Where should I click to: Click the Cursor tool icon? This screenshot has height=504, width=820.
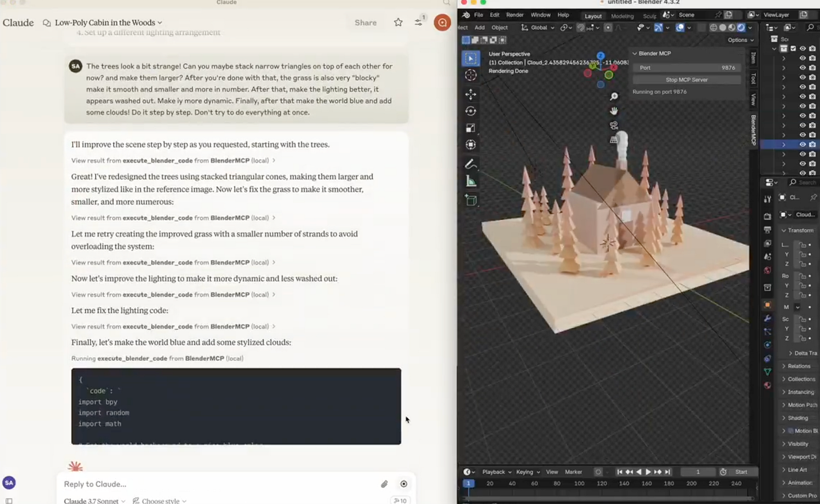point(471,75)
